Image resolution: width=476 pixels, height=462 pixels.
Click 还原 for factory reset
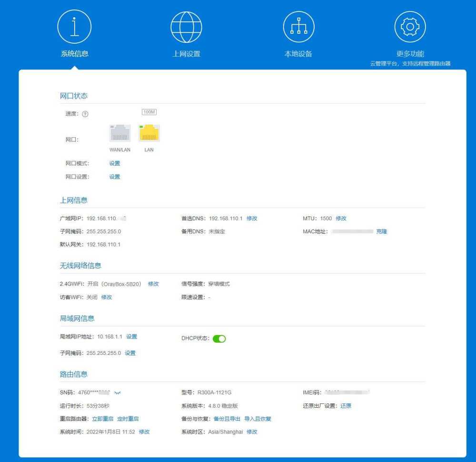coord(346,406)
